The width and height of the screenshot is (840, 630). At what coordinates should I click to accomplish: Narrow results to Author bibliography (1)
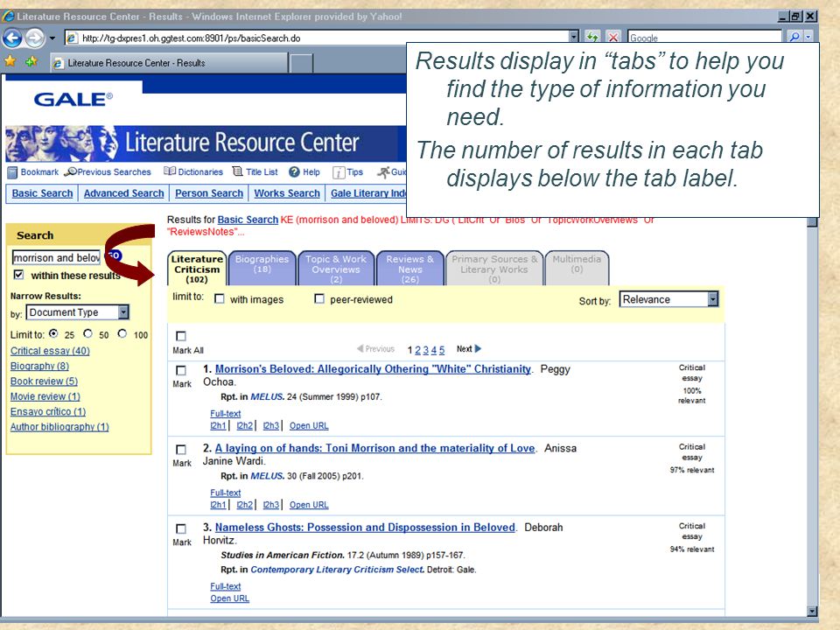coord(59,427)
